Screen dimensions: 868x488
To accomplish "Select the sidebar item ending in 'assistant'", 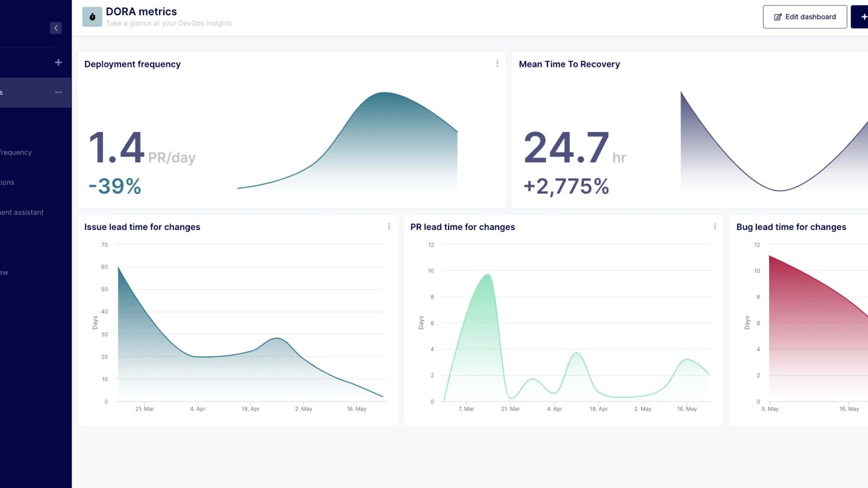I will coord(22,213).
